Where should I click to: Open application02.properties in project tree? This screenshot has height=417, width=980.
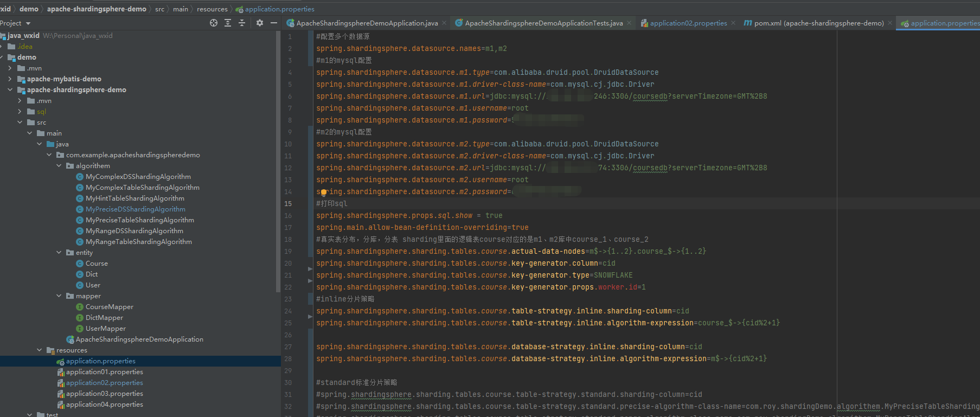pos(105,383)
